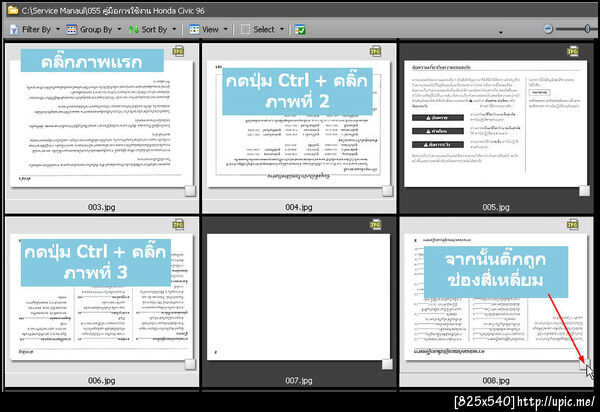Click the folder icon in the path bar

pos(13,10)
